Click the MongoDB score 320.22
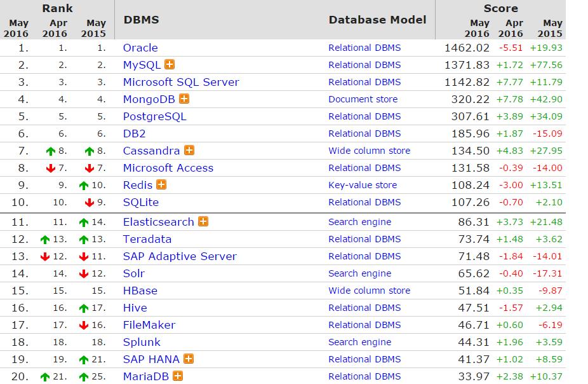588x384 pixels. [471, 99]
